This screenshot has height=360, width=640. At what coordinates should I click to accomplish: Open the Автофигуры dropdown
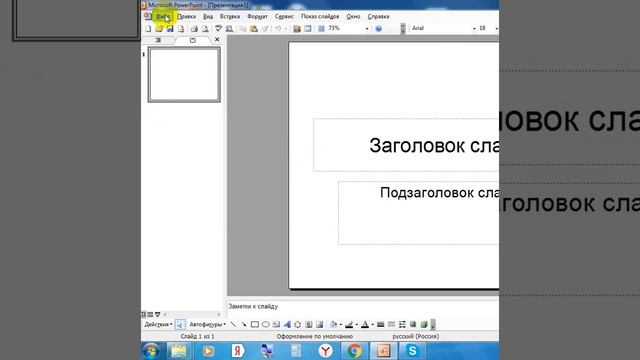[x=207, y=324]
